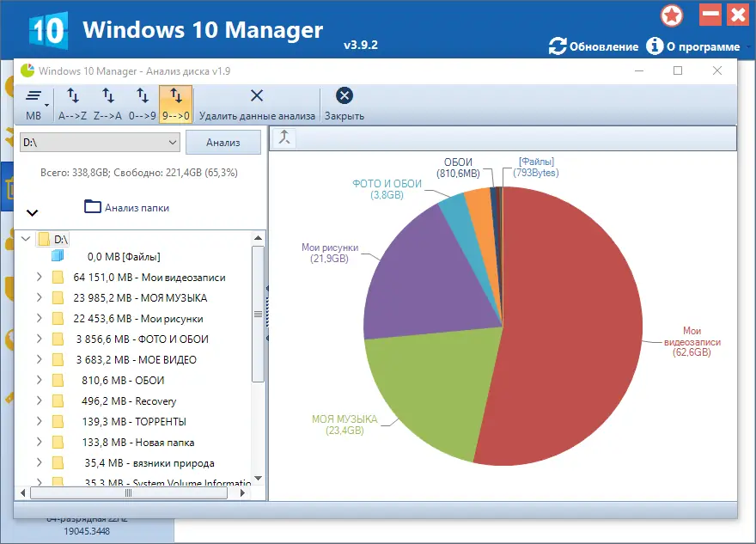This screenshot has height=544, width=756.
Task: Select 22 453,6 MB - Мои рисунки row
Action: 138,319
